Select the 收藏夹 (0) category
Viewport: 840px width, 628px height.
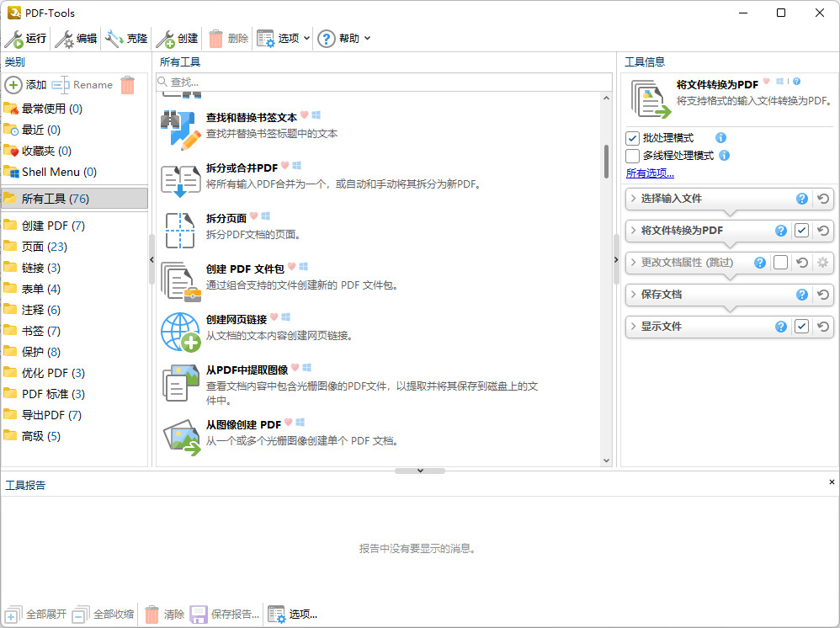[x=74, y=151]
